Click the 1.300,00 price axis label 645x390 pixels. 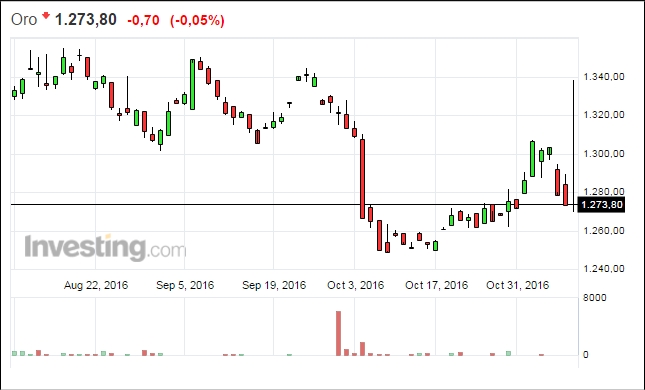tap(604, 153)
